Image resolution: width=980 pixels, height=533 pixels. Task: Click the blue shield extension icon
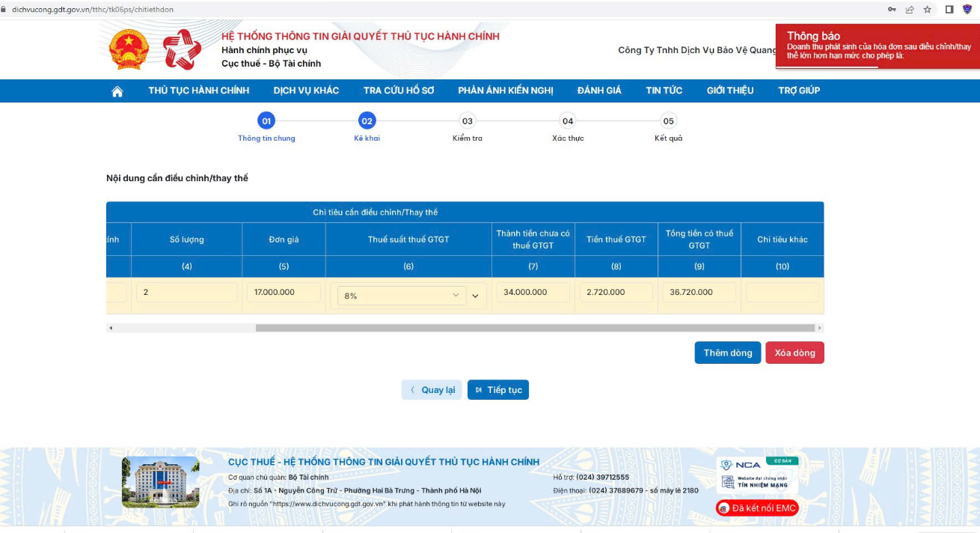968,10
